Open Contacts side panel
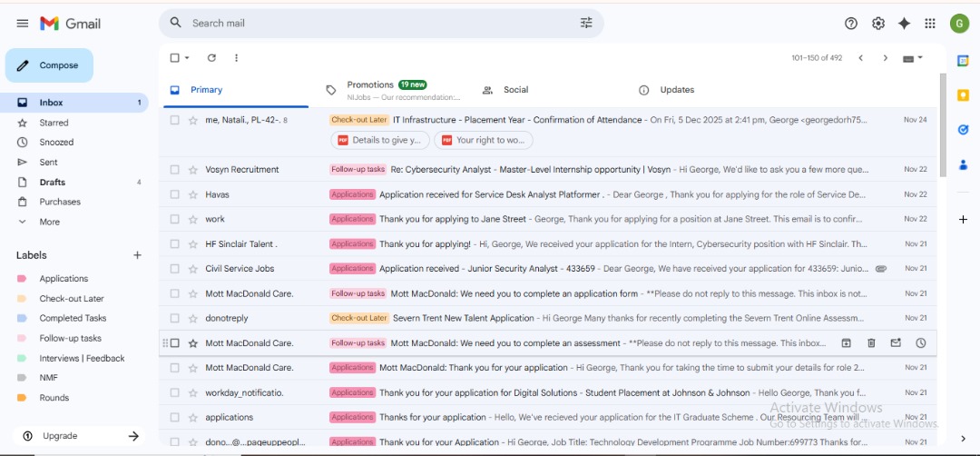This screenshot has height=456, width=980. pos(963,164)
